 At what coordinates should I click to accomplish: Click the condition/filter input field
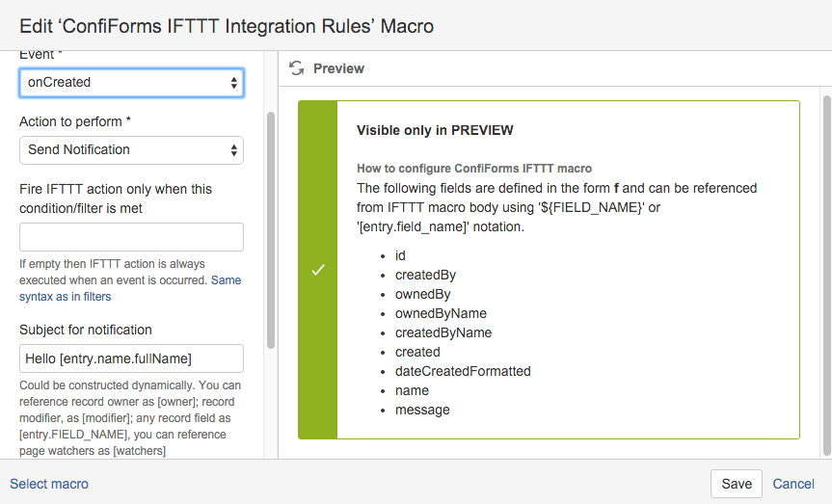point(131,237)
